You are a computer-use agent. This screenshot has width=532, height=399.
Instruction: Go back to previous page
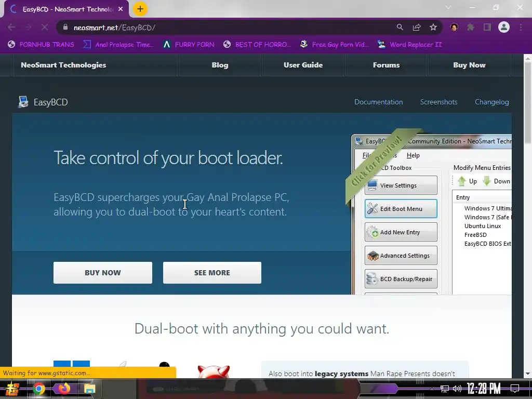point(11,28)
